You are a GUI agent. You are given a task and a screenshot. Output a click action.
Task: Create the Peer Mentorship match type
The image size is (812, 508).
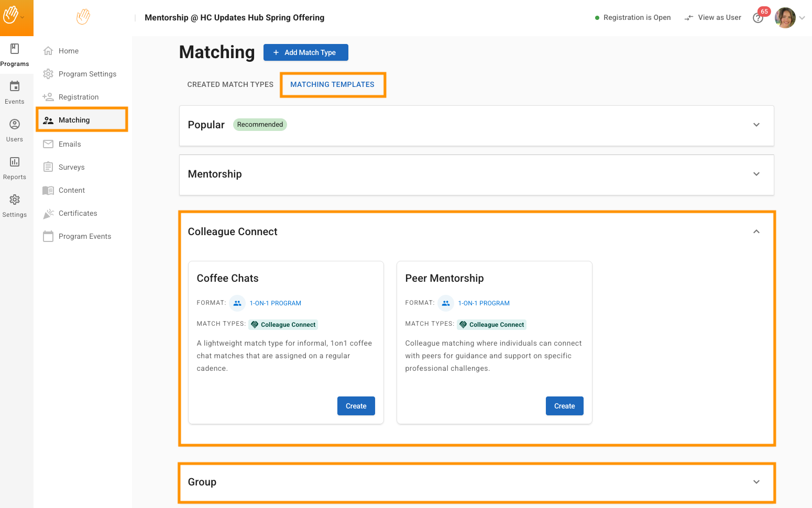coord(564,406)
